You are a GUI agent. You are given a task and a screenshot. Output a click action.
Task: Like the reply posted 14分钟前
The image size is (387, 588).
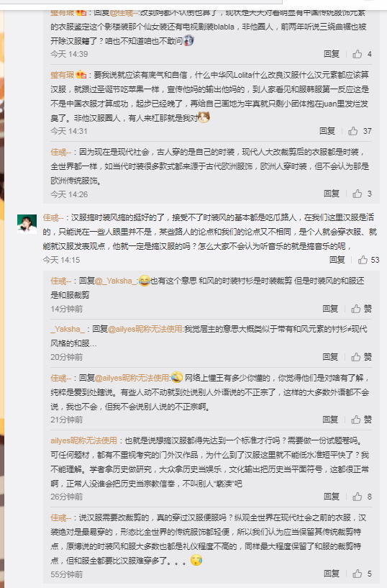[x=362, y=309]
